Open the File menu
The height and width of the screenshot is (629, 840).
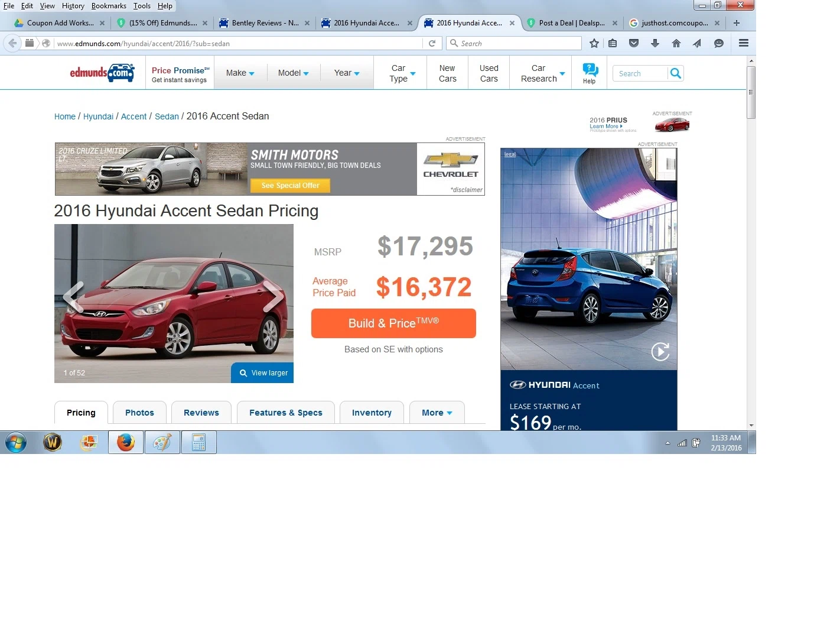point(9,6)
